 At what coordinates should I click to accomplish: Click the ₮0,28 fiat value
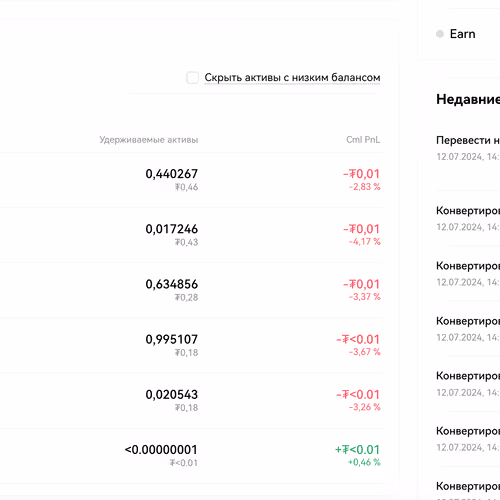187,297
